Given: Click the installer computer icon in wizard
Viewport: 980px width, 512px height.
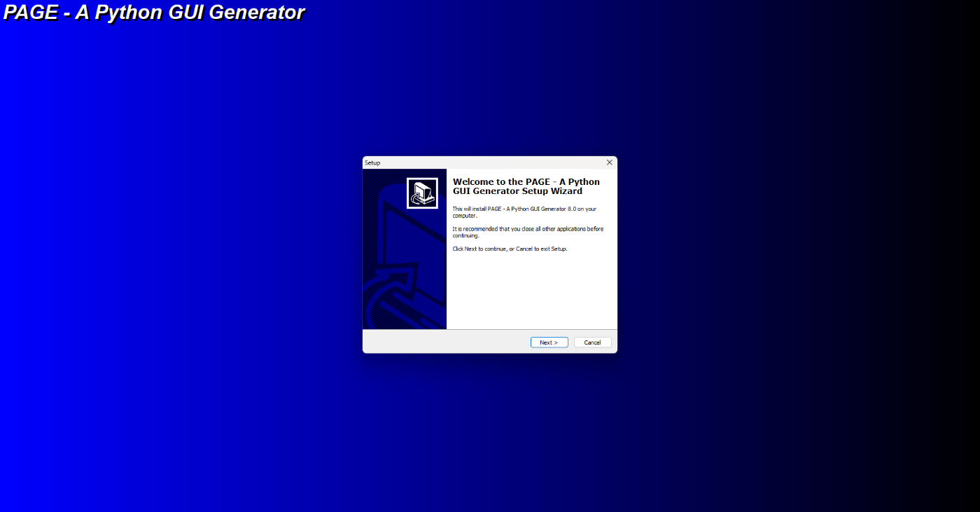Looking at the screenshot, I should pyautogui.click(x=422, y=193).
